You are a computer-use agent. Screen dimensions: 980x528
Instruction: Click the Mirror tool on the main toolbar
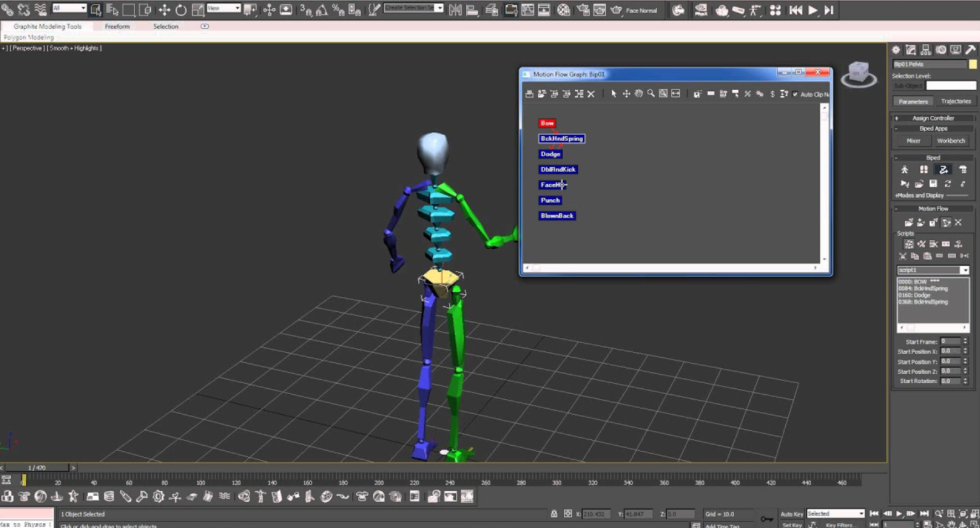point(454,9)
